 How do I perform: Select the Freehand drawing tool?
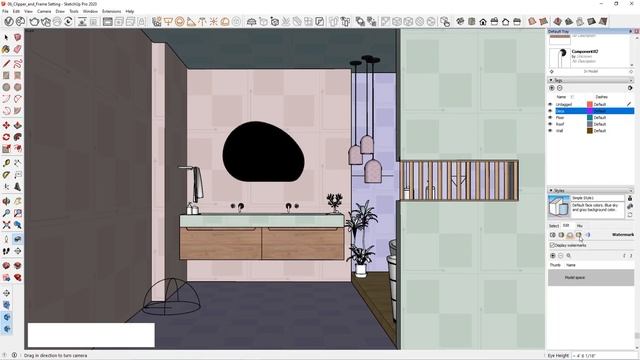[x=18, y=64]
